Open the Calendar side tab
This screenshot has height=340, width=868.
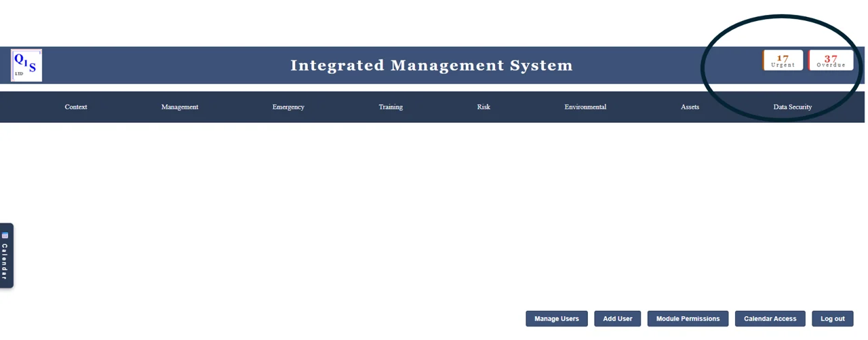(5, 255)
